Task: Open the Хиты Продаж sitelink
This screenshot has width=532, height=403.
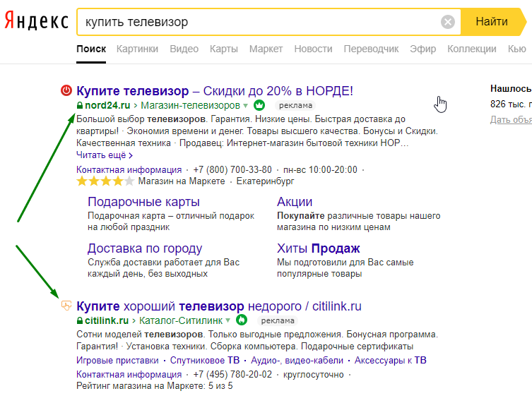Action: pyautogui.click(x=318, y=248)
